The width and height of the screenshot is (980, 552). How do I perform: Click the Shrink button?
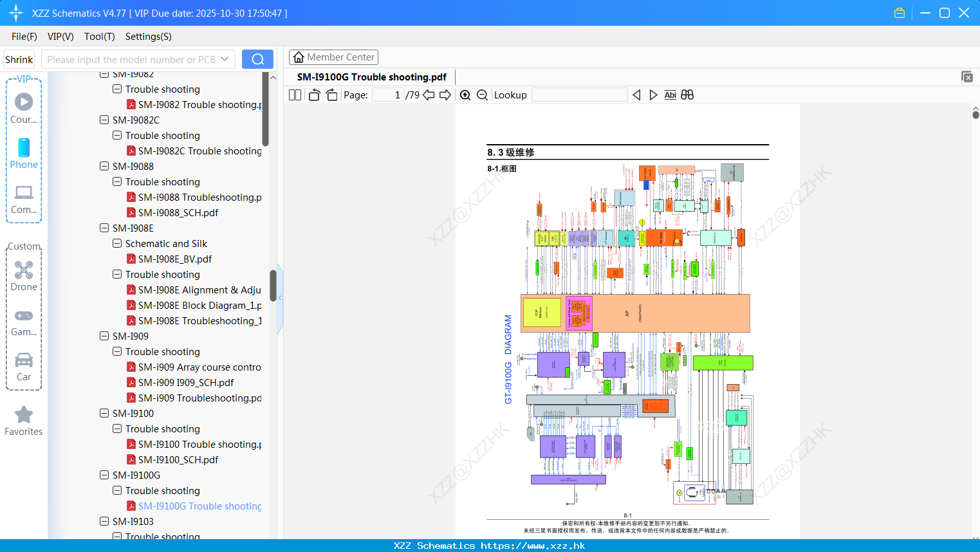pos(19,59)
